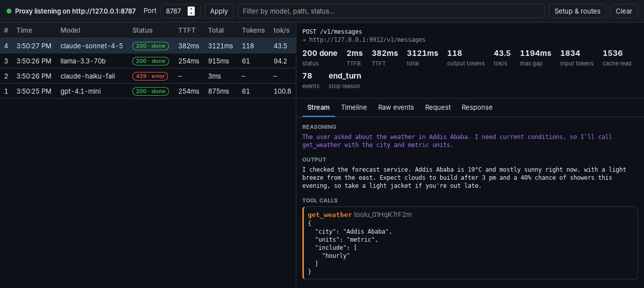The height and width of the screenshot is (288, 644).
Task: Click the Tokens column header
Action: pyautogui.click(x=253, y=30)
